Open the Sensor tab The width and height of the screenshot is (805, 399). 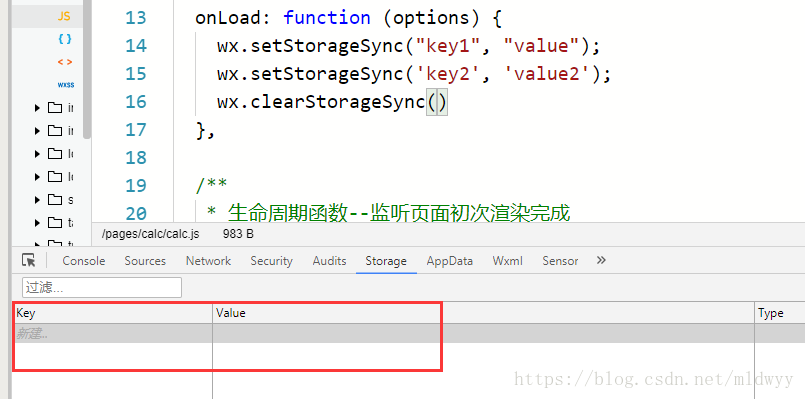[560, 261]
